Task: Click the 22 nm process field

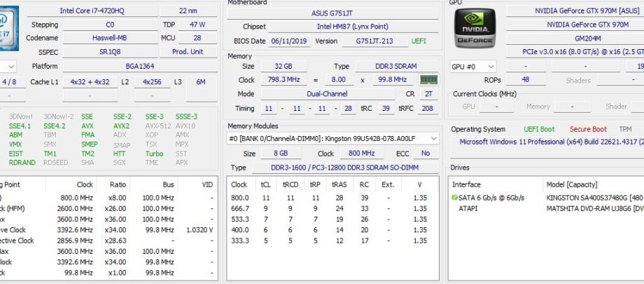Action: (x=188, y=11)
